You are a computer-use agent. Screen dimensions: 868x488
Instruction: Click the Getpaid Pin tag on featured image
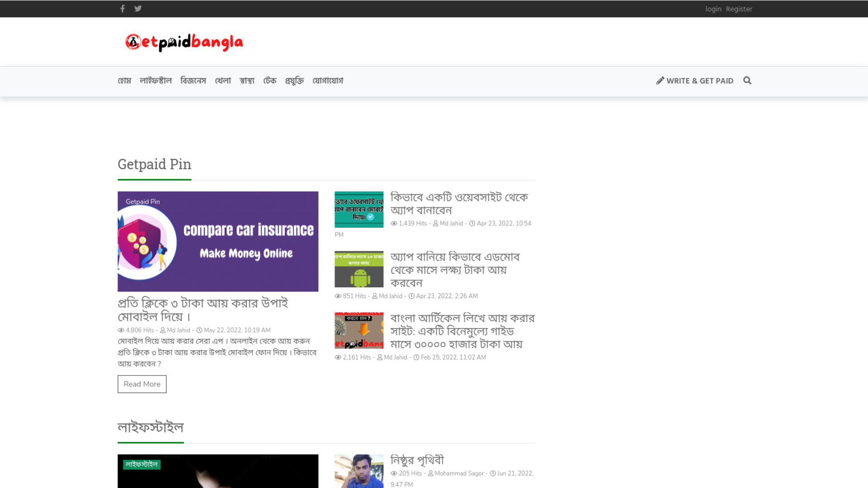click(x=143, y=202)
